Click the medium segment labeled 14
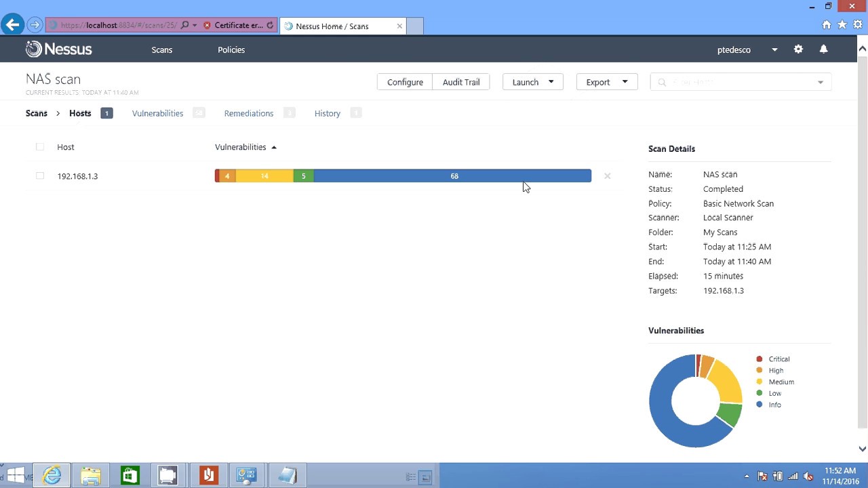This screenshot has height=488, width=868. (x=264, y=176)
